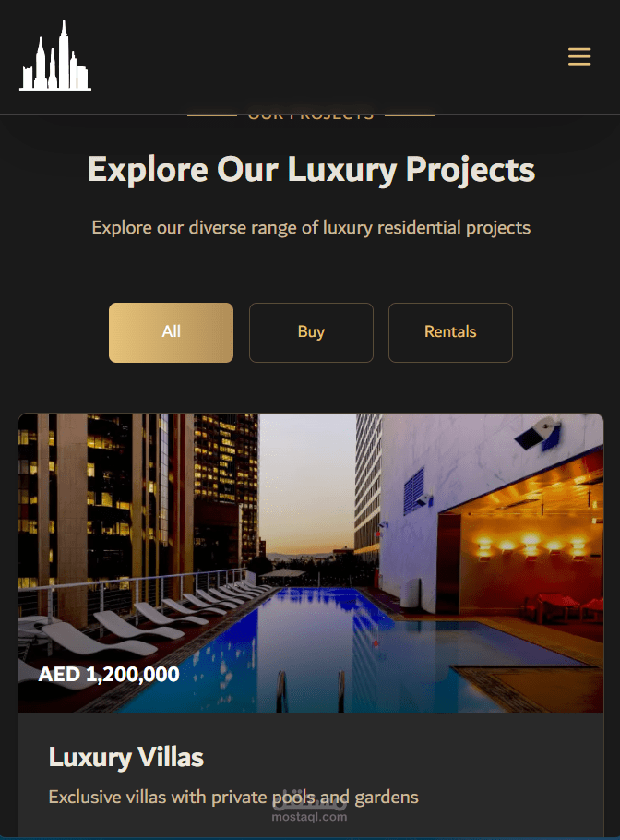This screenshot has width=620, height=840.
Task: Click the AED 1,200,000 price label
Action: click(x=109, y=674)
